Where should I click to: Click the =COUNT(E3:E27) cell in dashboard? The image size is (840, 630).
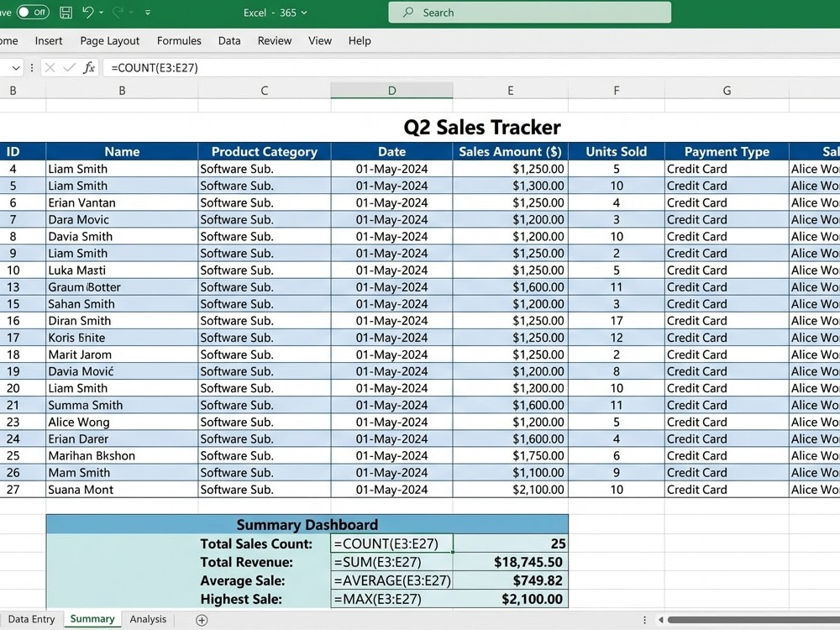pos(391,543)
